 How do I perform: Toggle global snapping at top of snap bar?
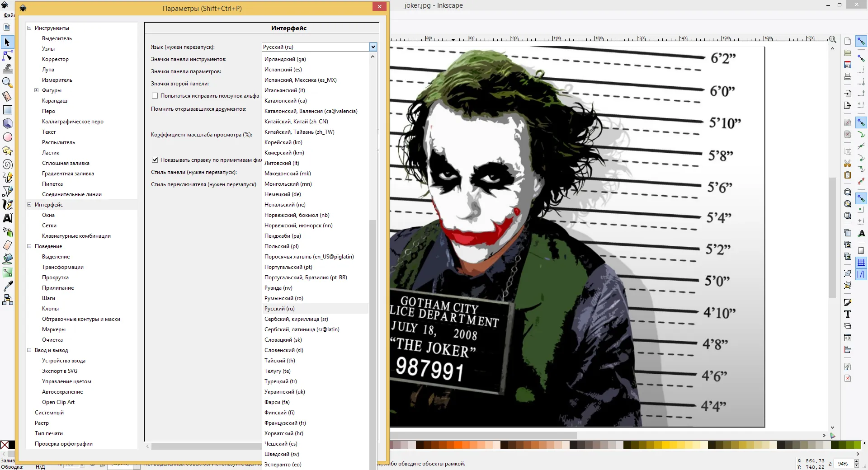[x=861, y=41]
